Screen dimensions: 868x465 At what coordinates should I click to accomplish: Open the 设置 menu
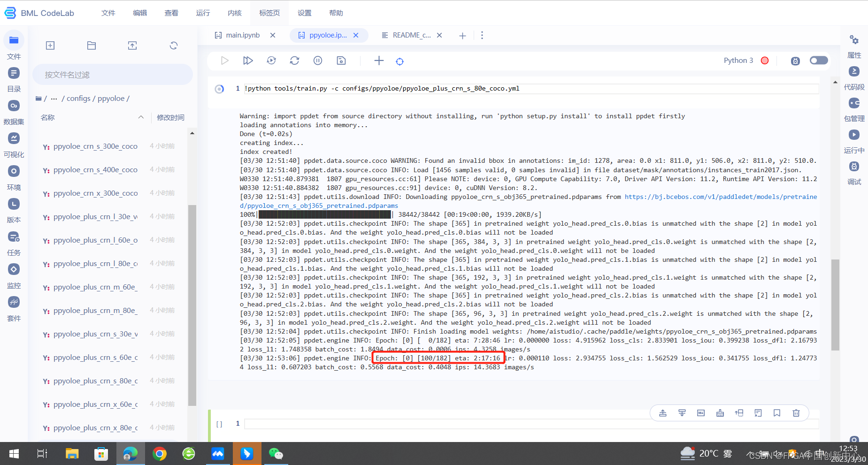[305, 13]
